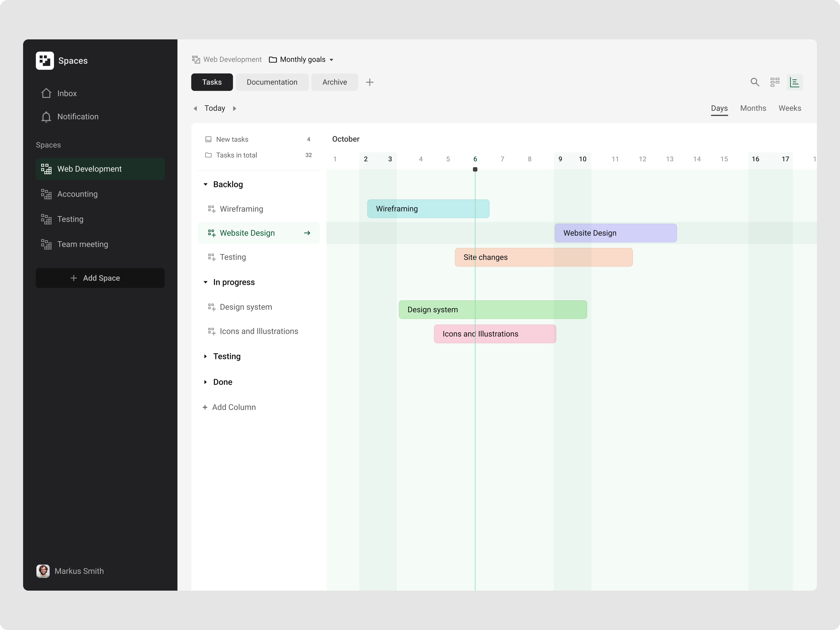Screen dimensions: 840x630
Task: Collapse the Backlog column
Action: click(x=206, y=184)
